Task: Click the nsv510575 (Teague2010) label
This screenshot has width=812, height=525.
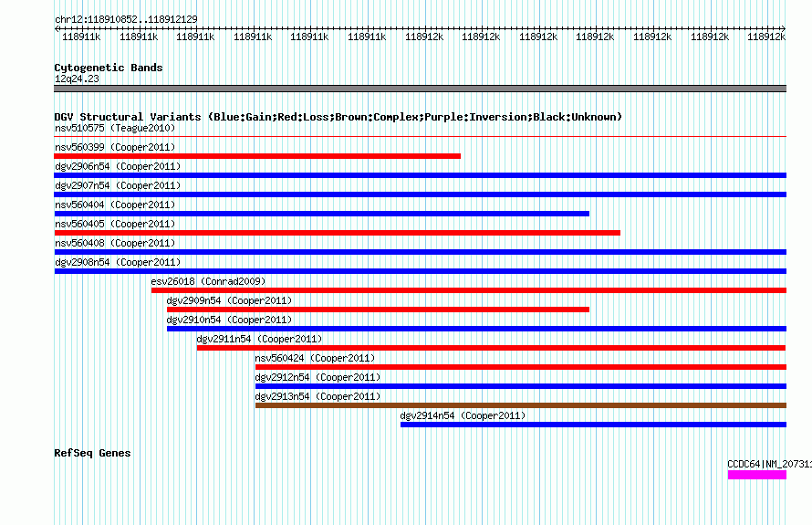Action: click(115, 128)
